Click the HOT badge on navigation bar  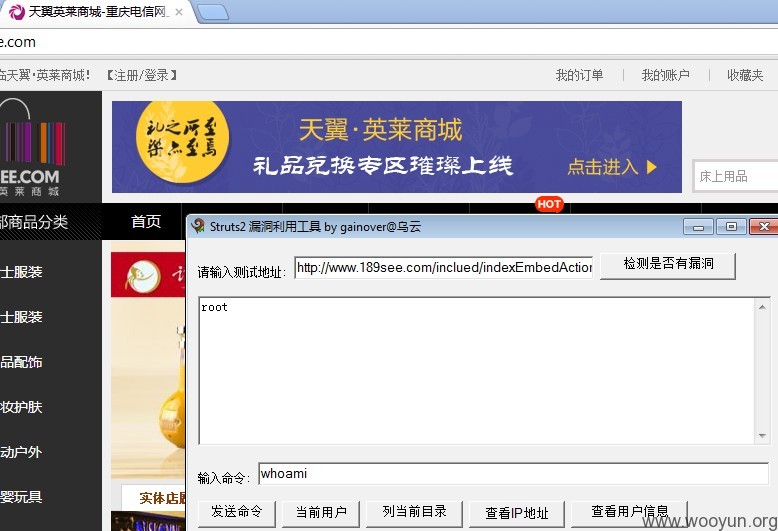point(549,204)
